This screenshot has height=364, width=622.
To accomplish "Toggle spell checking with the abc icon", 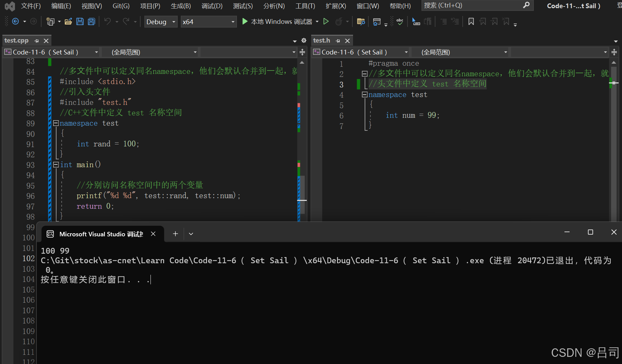I will tap(400, 21).
